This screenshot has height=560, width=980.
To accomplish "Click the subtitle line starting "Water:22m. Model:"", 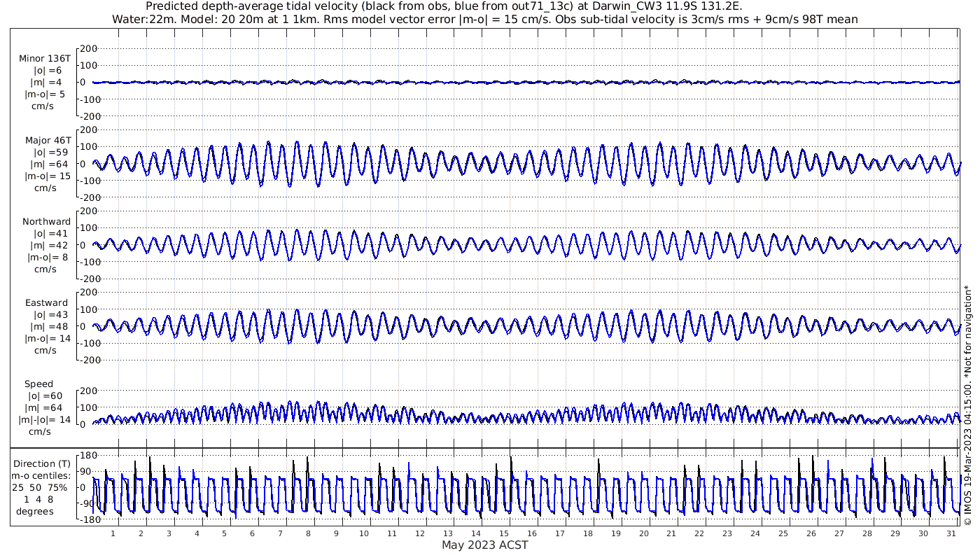I will [484, 20].
